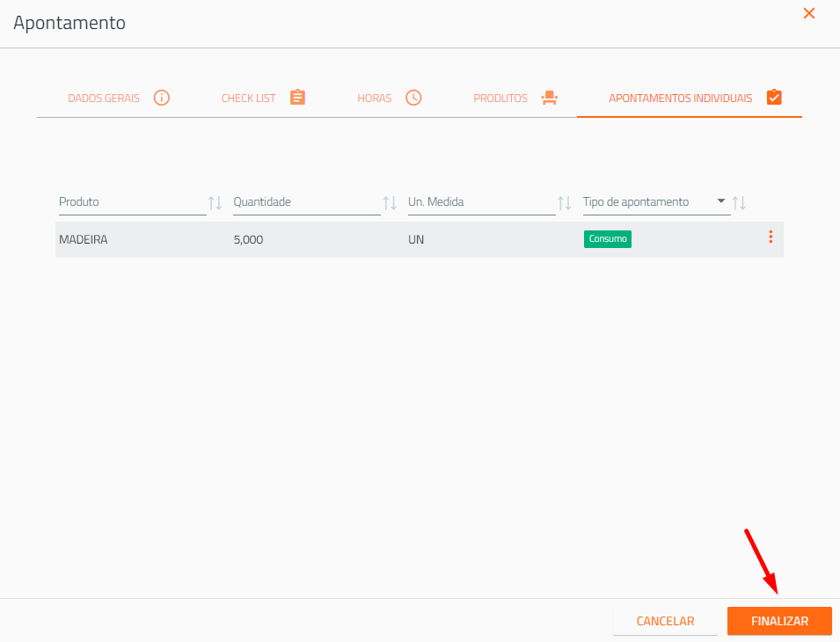This screenshot has width=840, height=642.
Task: Click the UN unit cell
Action: point(416,240)
